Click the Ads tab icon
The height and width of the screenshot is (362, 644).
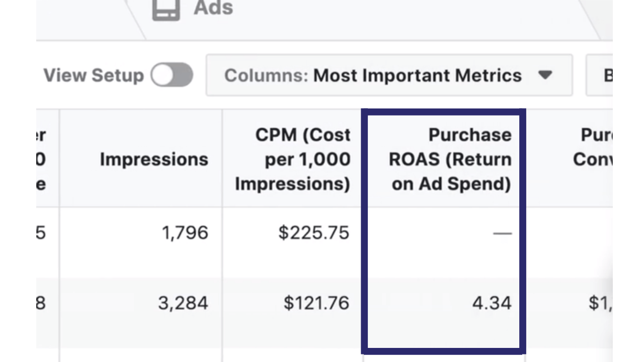[x=166, y=10]
